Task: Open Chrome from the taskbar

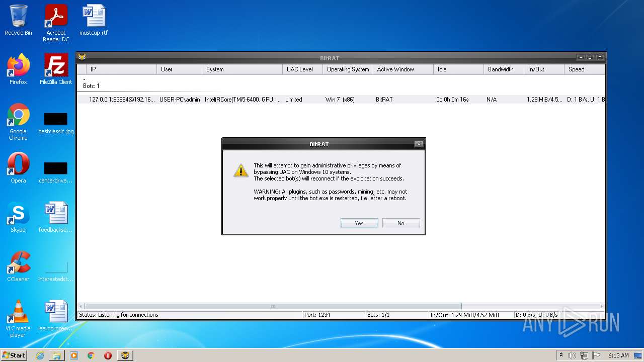Action: 91,355
